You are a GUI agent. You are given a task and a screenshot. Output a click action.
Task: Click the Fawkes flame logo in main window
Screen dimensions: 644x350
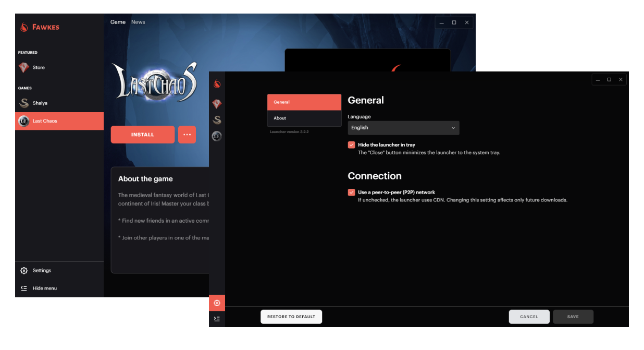tap(24, 27)
